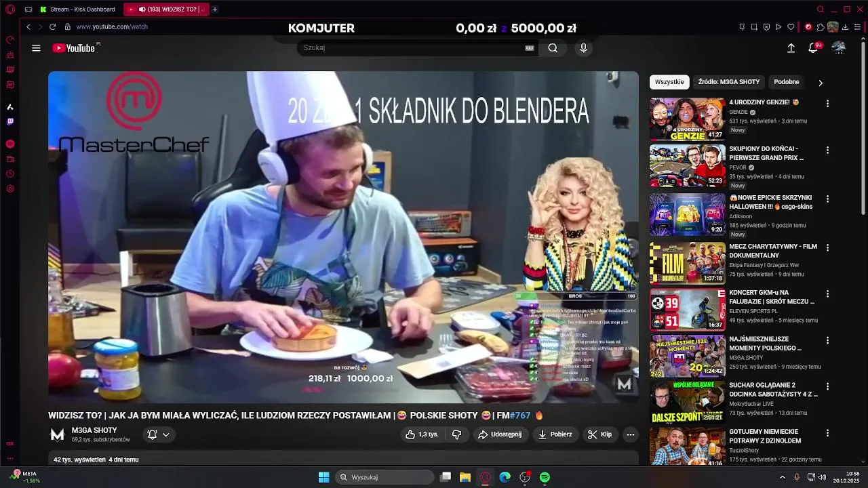This screenshot has width=868, height=488.
Task: Open Twitch icon in Opera sidebar
Action: (9, 122)
